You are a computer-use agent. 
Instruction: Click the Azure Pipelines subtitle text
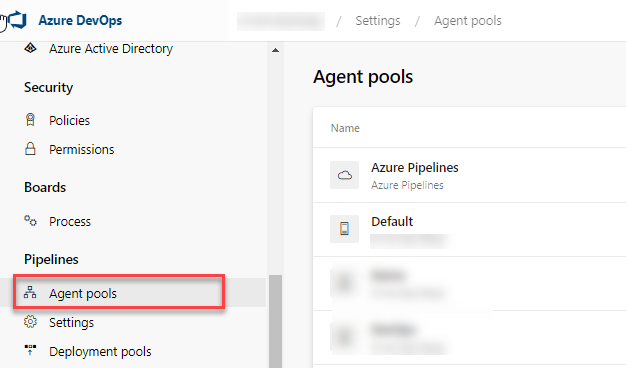click(407, 185)
